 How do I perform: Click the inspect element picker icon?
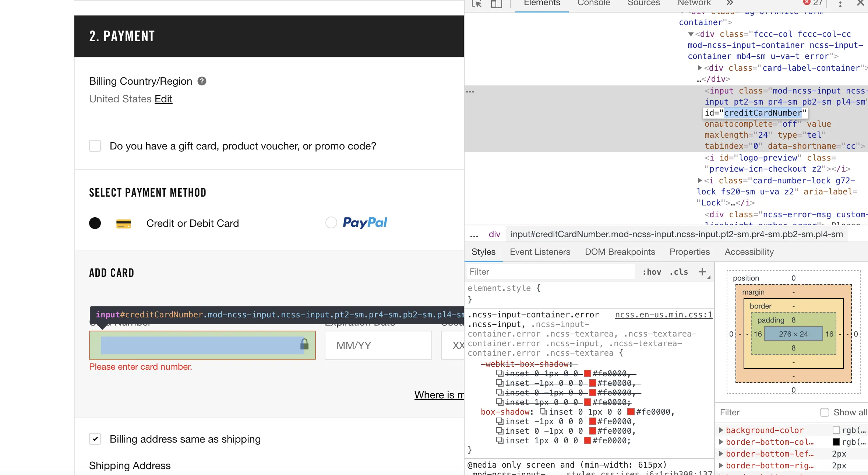click(x=477, y=4)
